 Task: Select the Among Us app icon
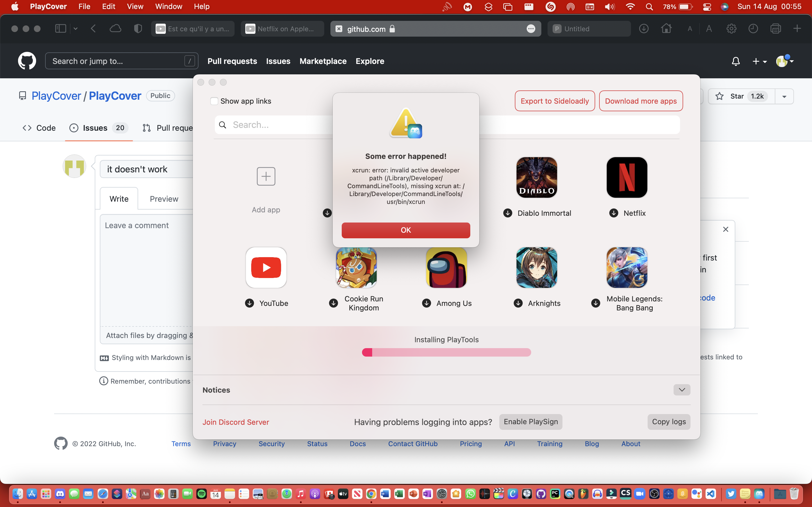446,268
